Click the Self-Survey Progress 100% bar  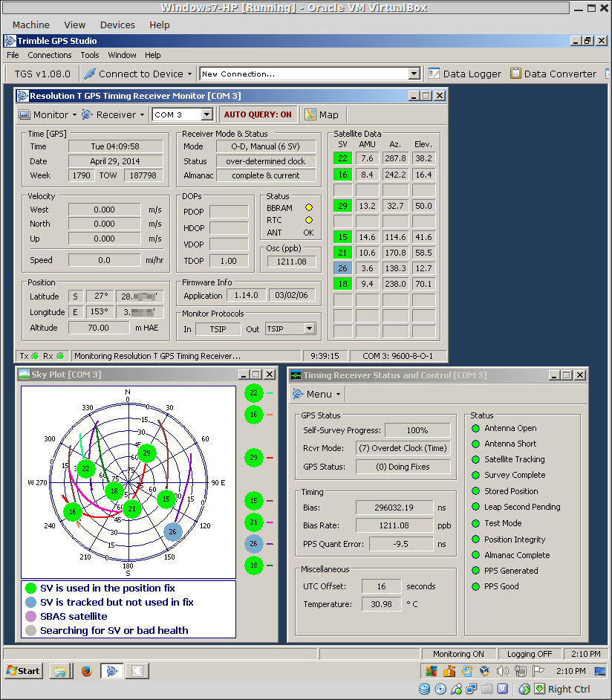tap(417, 430)
